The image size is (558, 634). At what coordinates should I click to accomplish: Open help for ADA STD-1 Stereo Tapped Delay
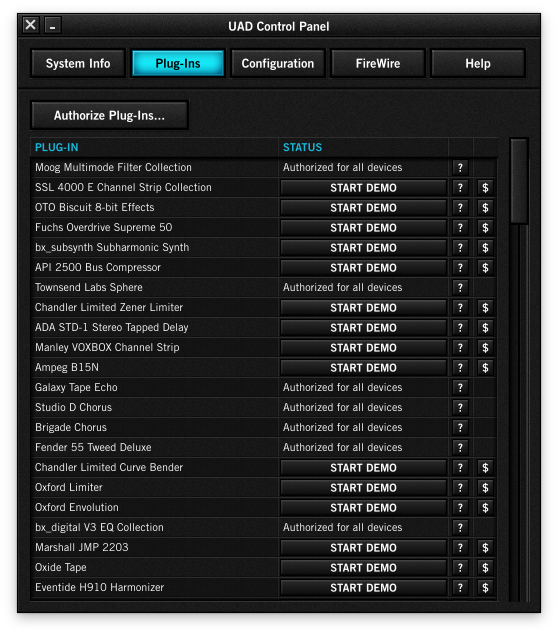click(460, 328)
